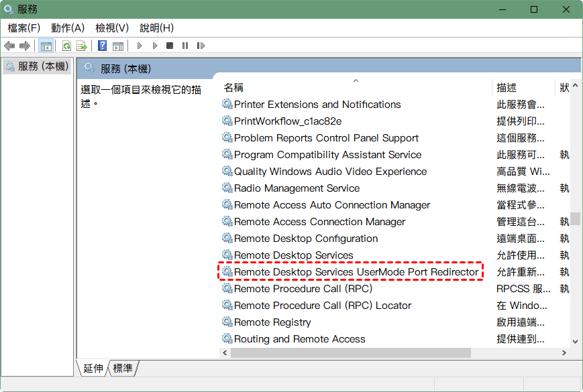Click the Pause Service toolbar icon
Image resolution: width=583 pixels, height=392 pixels.
coord(185,46)
